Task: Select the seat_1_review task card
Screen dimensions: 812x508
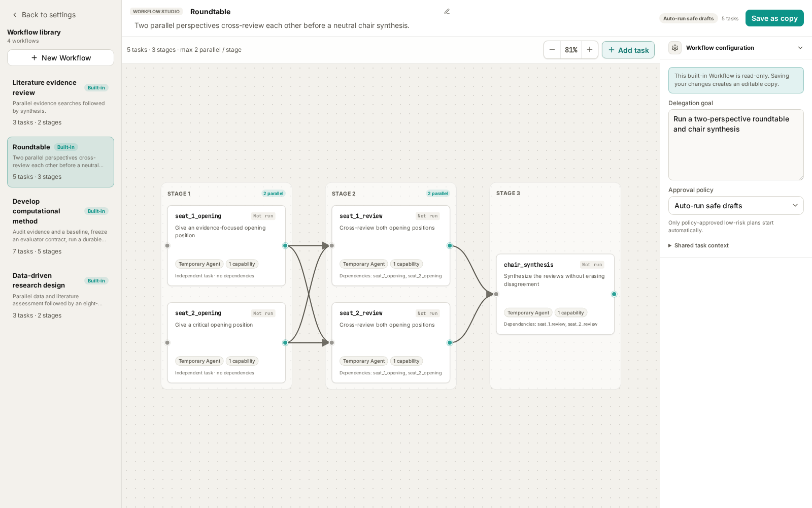Action: pyautogui.click(x=391, y=246)
